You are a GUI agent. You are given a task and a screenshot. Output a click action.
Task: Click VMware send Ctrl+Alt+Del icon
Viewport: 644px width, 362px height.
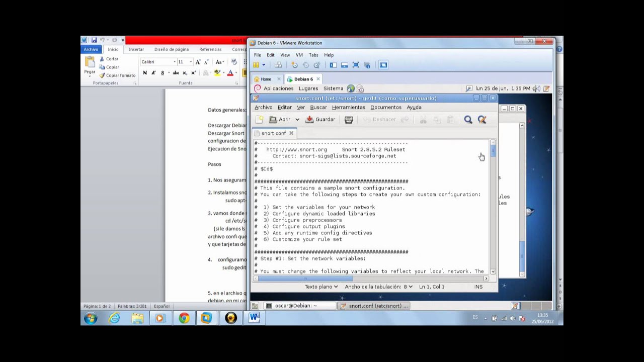point(278,65)
